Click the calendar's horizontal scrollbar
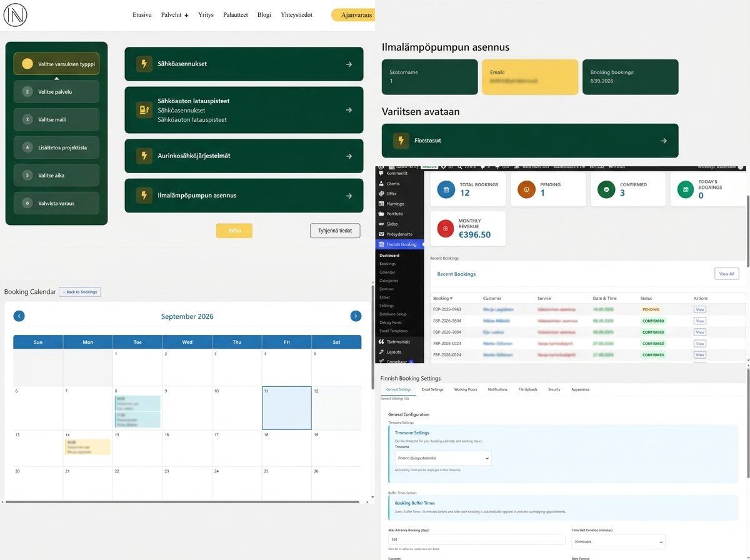 [181, 502]
